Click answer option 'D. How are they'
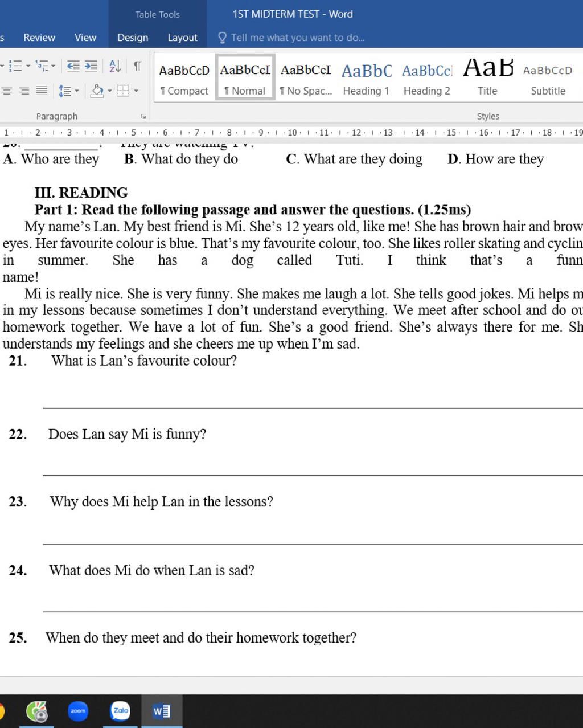583x728 pixels. click(496, 159)
